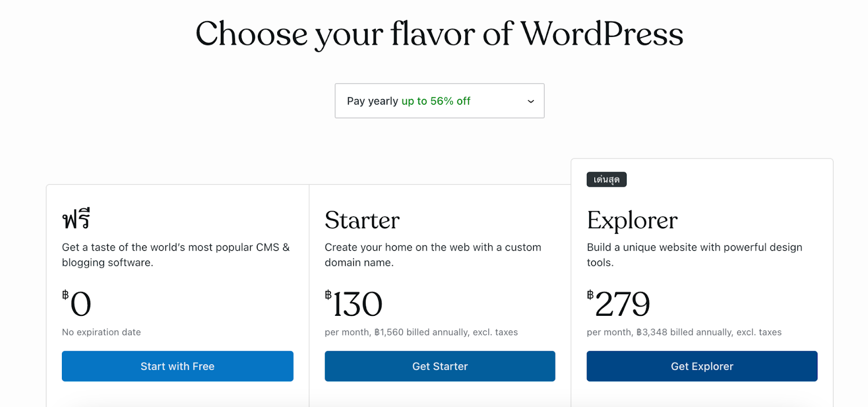This screenshot has width=868, height=407.
Task: Click the Explorer design tools description
Action: [x=694, y=255]
